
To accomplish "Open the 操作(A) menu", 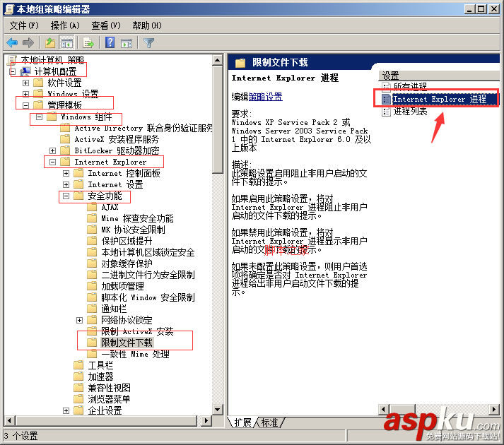I will pyautogui.click(x=64, y=25).
